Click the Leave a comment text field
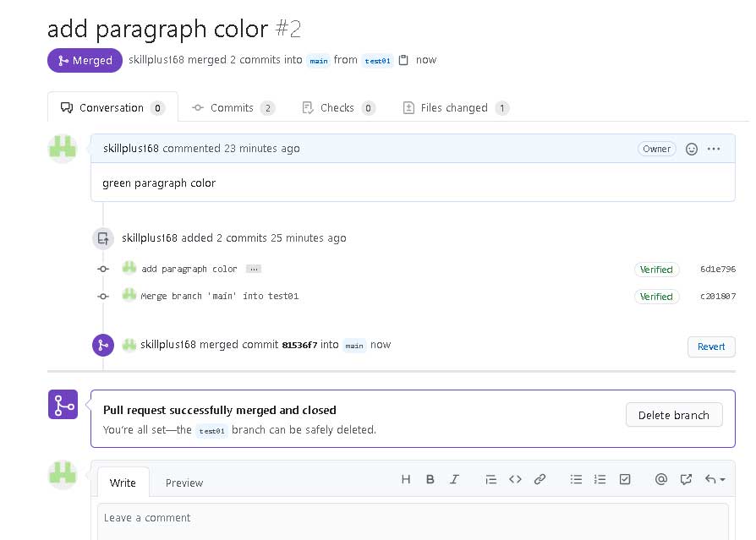This screenshot has width=756, height=540. coord(413,520)
